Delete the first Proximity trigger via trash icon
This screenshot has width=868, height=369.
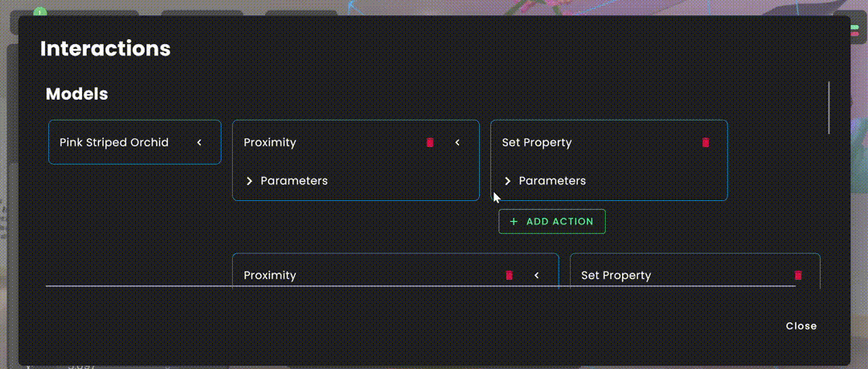(x=430, y=142)
